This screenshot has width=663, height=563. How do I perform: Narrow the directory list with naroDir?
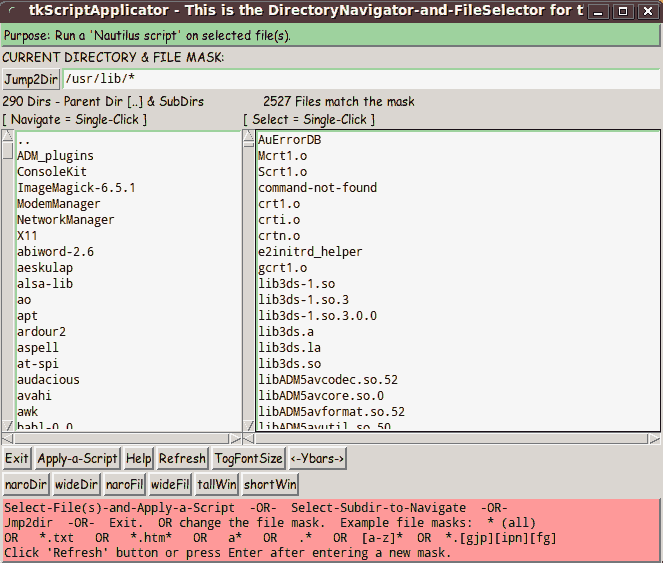click(x=26, y=485)
